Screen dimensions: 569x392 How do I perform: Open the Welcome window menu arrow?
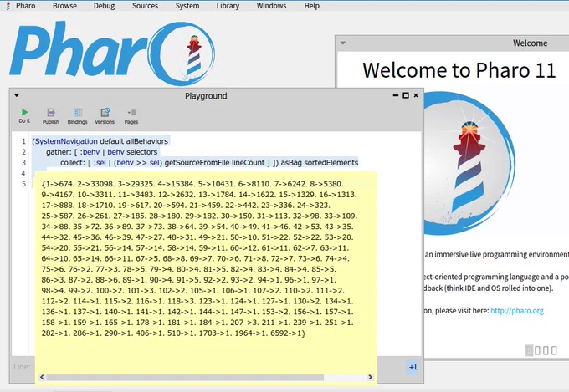(343, 43)
